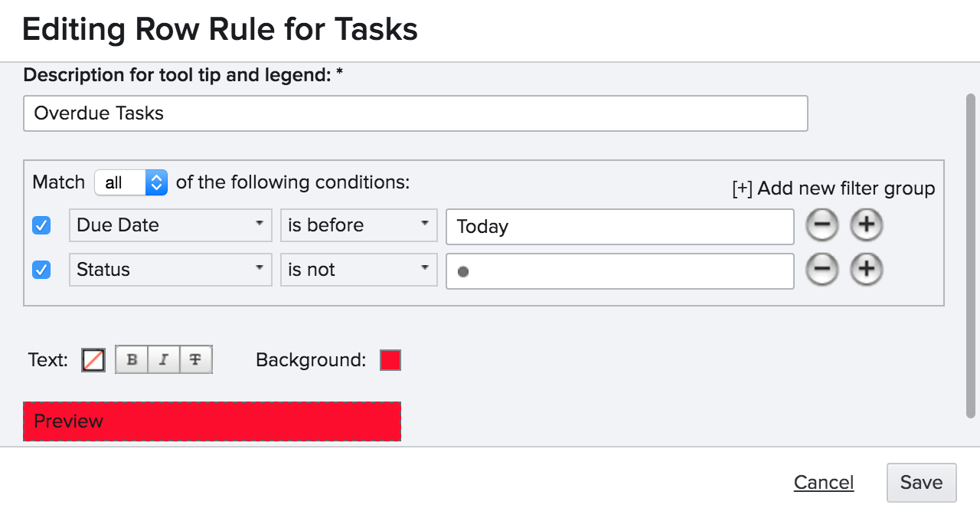Image resolution: width=980 pixels, height=518 pixels.
Task: Click Add new filter group link
Action: pyautogui.click(x=834, y=189)
